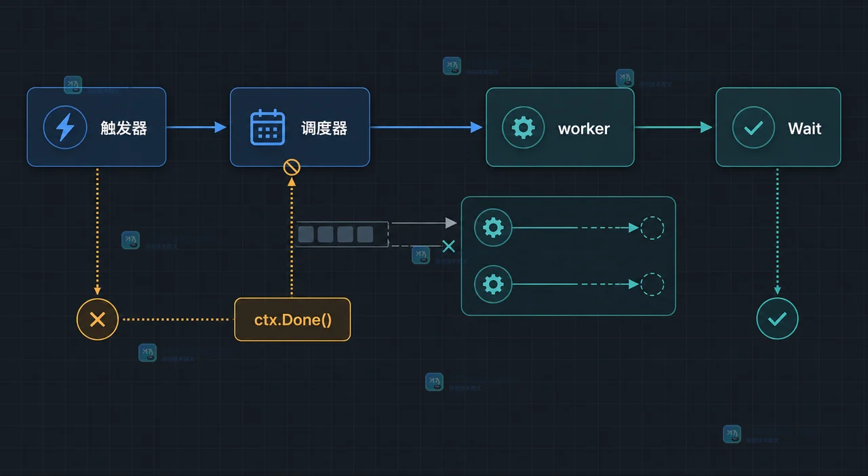The height and width of the screenshot is (476, 868).
Task: Select the 触发器 label text
Action: [x=124, y=128]
